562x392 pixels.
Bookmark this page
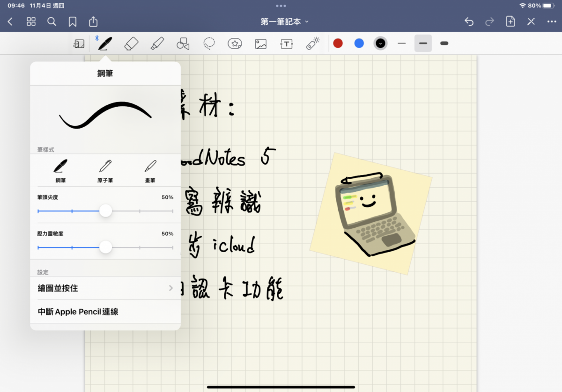tap(73, 22)
